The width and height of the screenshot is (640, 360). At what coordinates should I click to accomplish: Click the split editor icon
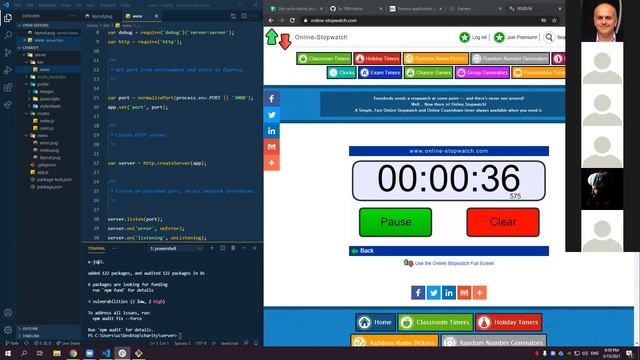coord(244,16)
